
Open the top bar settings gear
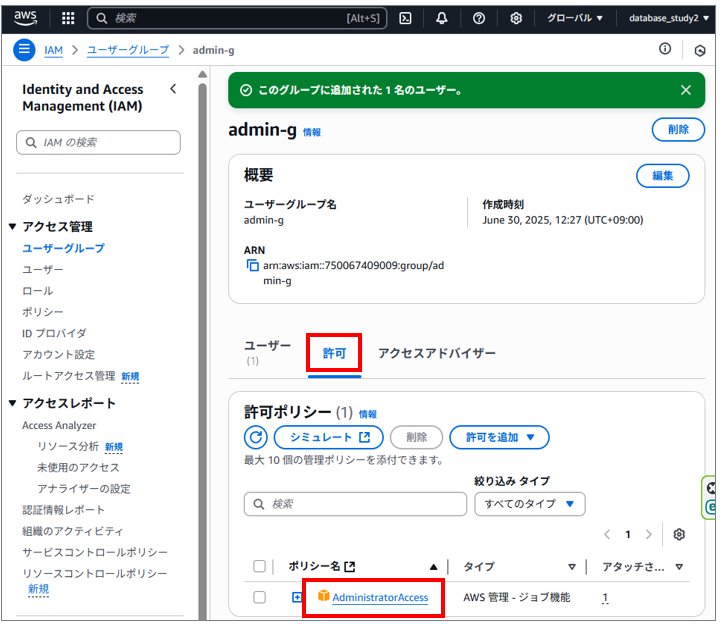[516, 18]
